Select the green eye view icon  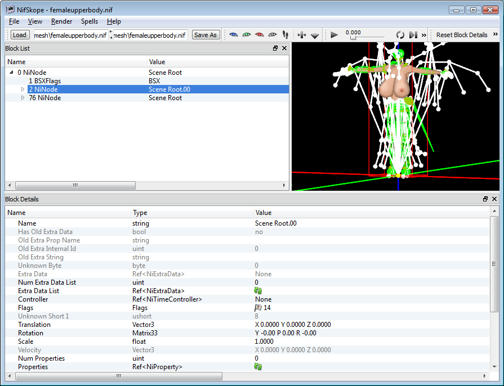coord(247,35)
